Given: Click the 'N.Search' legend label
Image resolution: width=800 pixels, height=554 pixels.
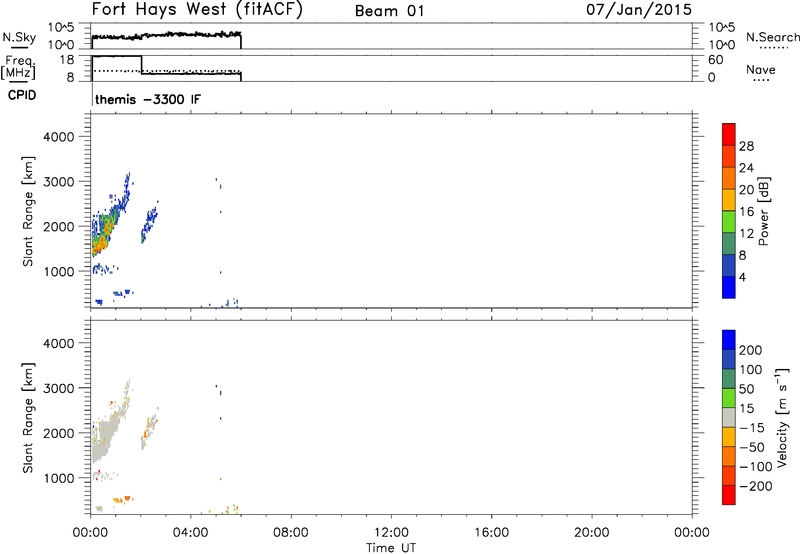Looking at the screenshot, I should [773, 37].
